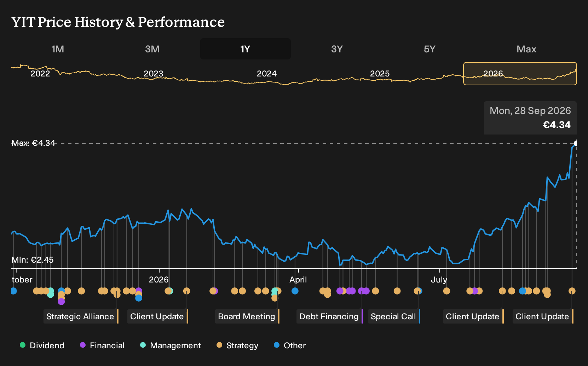Viewport: 588px width, 366px height.
Task: Jump to 2023 in overview chart
Action: 153,74
